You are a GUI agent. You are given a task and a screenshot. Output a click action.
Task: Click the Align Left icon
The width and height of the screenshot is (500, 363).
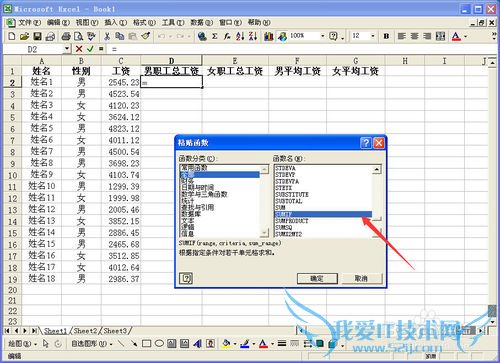(402, 36)
